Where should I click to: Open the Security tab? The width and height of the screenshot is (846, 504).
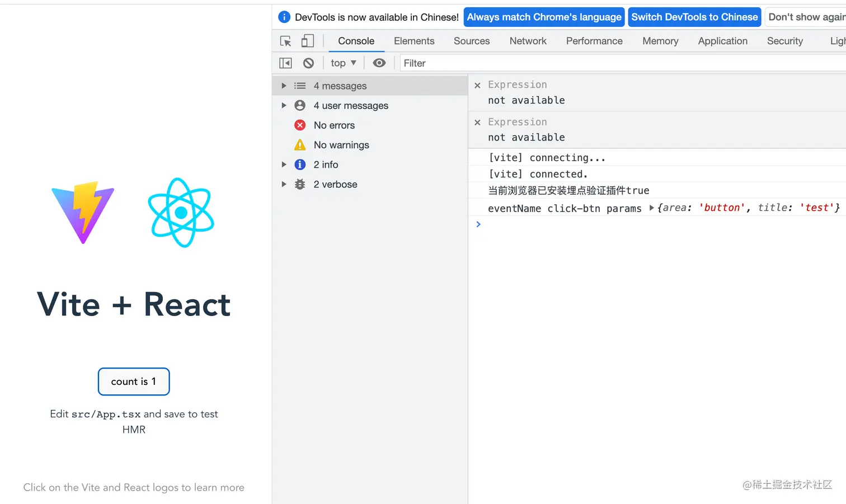pos(784,41)
